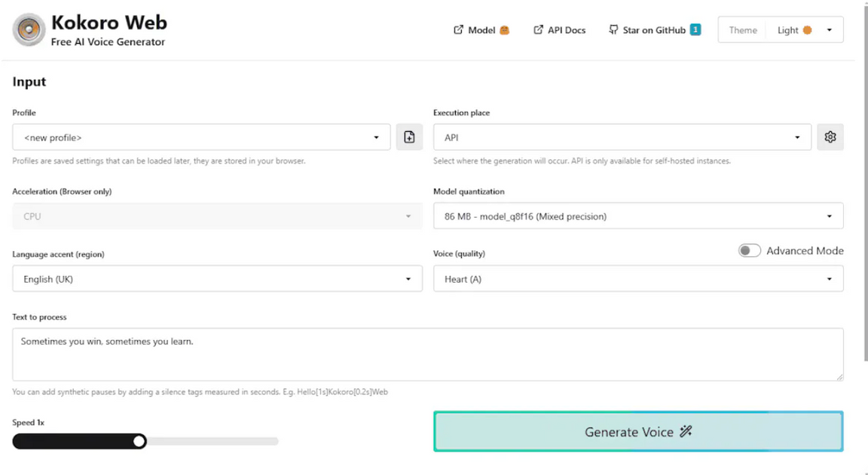The image size is (868, 475).
Task: Expand the Model quantization dropdown
Action: click(638, 216)
